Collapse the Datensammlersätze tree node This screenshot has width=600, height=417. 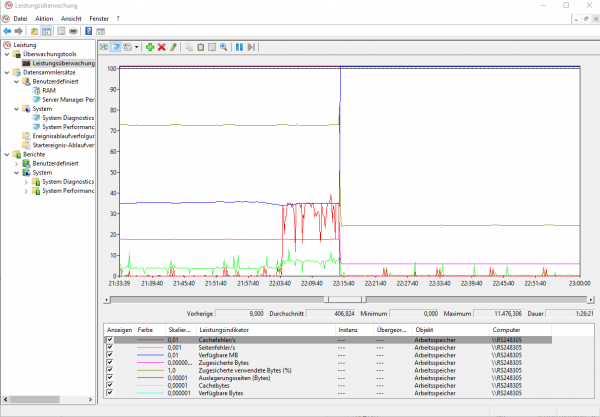pyautogui.click(x=4, y=72)
